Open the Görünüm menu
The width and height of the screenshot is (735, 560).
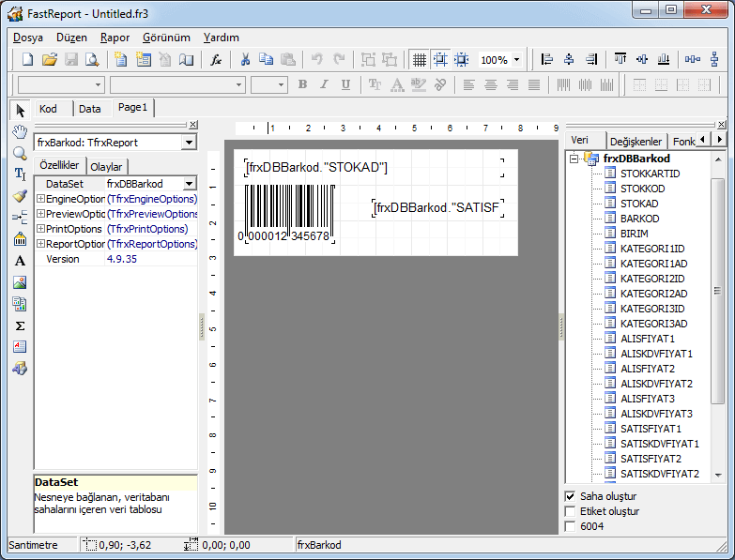pos(166,38)
